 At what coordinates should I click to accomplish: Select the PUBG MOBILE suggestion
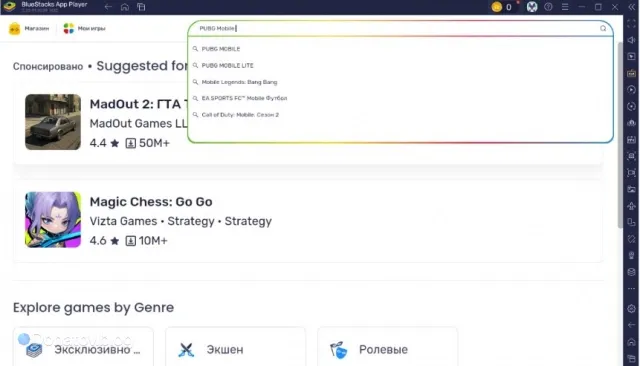(221, 49)
